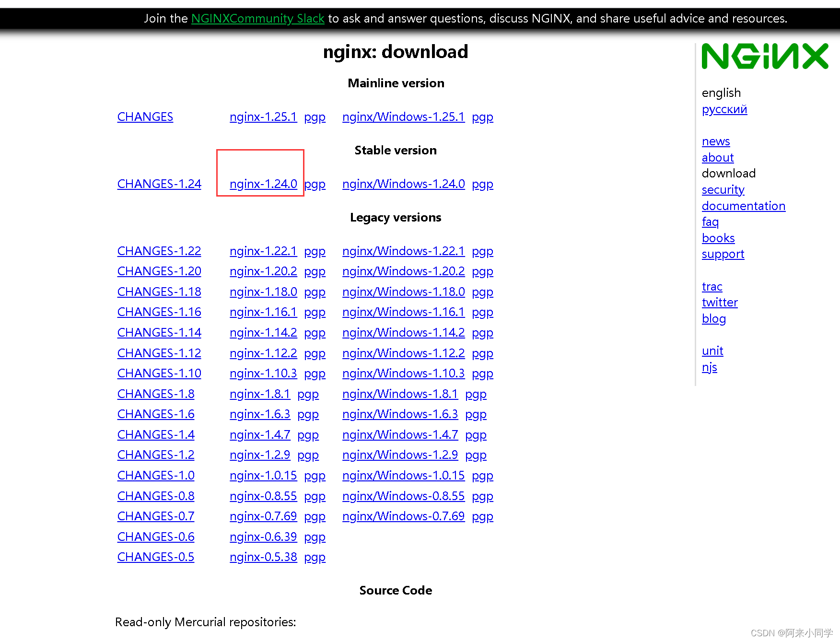Download nginx/Windows-1.24.0
840x642 pixels.
(404, 184)
